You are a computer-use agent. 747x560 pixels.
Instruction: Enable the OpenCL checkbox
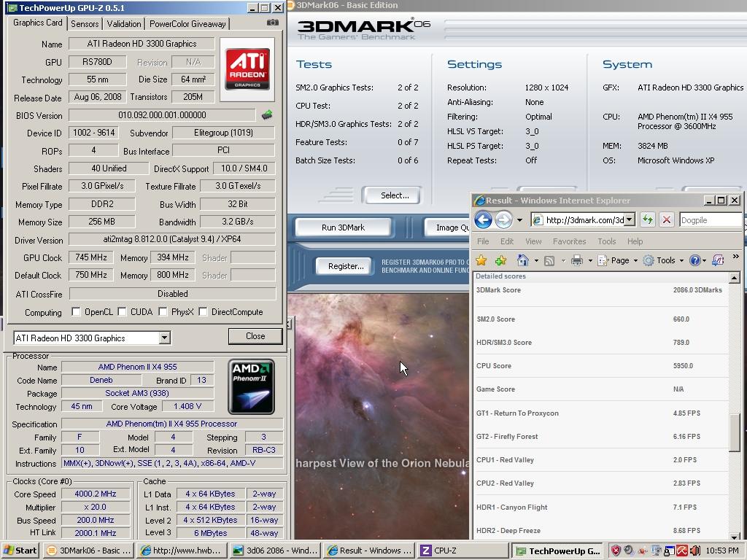pyautogui.click(x=76, y=311)
